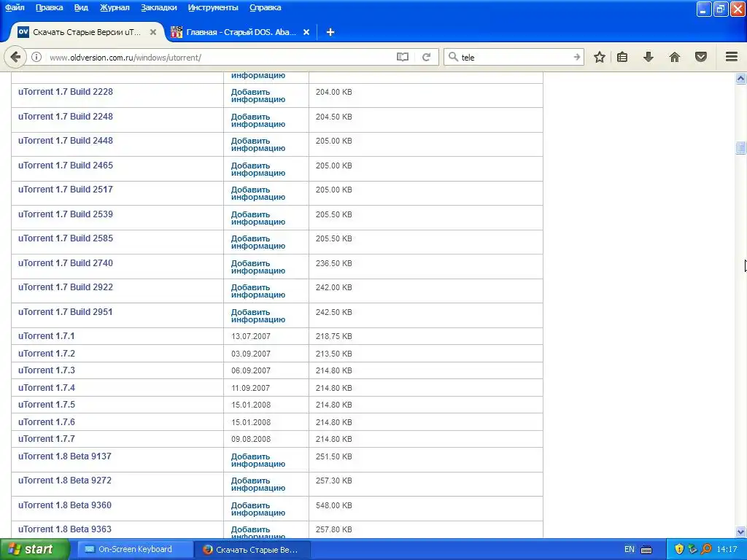Click the date 13.07.2007
747x560 pixels.
(x=251, y=336)
